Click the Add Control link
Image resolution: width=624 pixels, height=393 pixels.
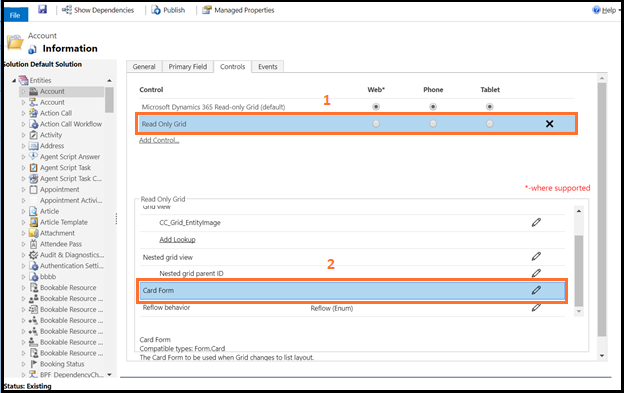coord(159,140)
